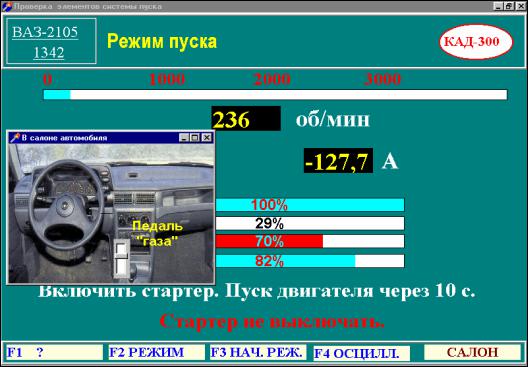
Task: Click the 82% cyan bar
Action: pos(310,261)
